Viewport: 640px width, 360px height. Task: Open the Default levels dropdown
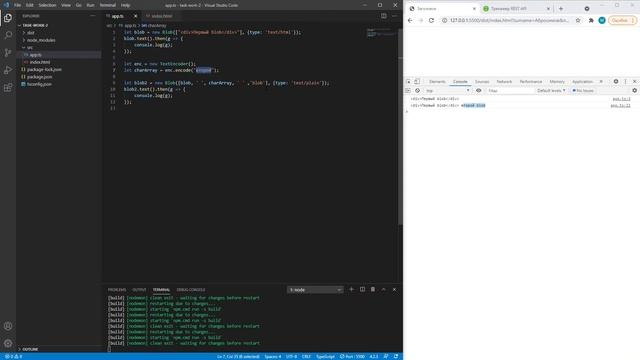[551, 91]
